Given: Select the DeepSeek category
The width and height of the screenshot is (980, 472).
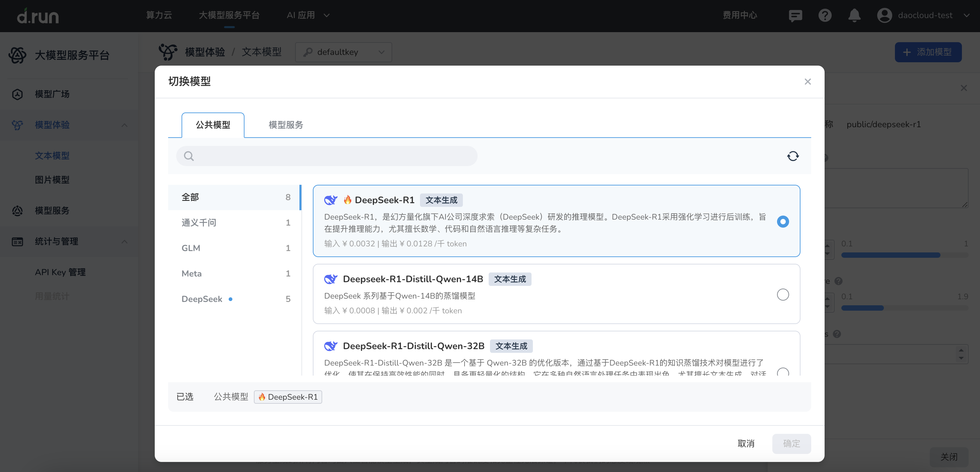Looking at the screenshot, I should click(x=234, y=299).
